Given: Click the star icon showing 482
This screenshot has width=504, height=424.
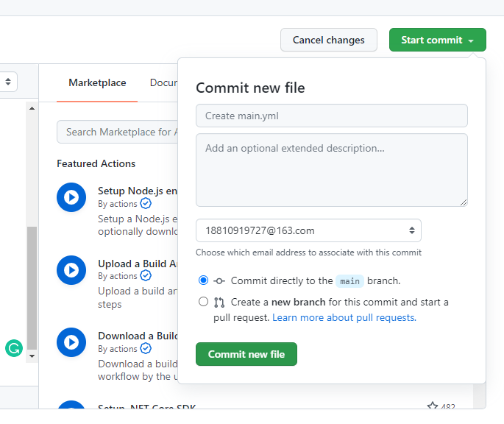Looking at the screenshot, I should 433,406.
